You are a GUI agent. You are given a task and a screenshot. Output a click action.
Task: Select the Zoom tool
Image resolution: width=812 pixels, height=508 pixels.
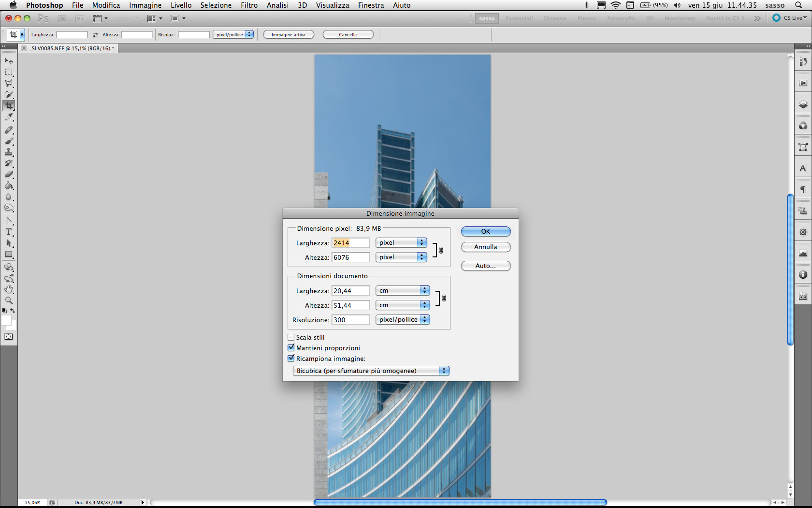(9, 300)
